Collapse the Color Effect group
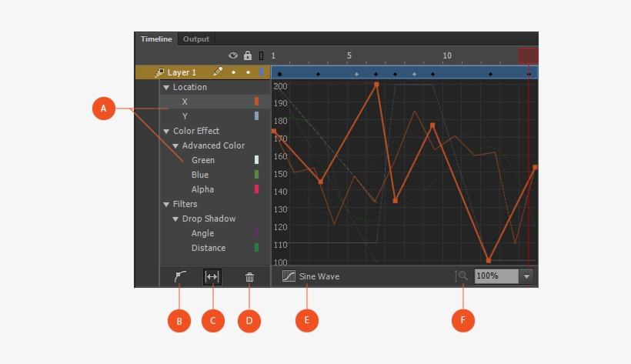Image resolution: width=631 pixels, height=364 pixels. point(165,132)
